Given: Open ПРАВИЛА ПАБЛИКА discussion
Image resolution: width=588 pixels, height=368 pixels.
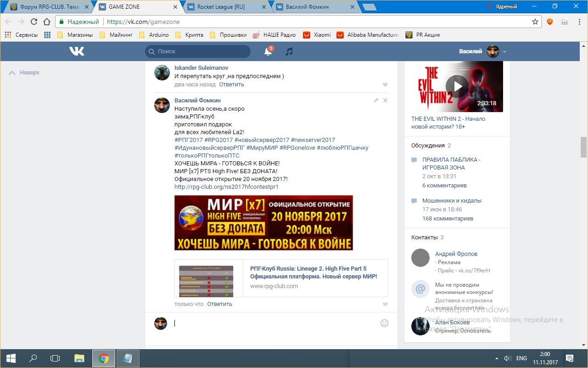Looking at the screenshot, I should pyautogui.click(x=451, y=164).
